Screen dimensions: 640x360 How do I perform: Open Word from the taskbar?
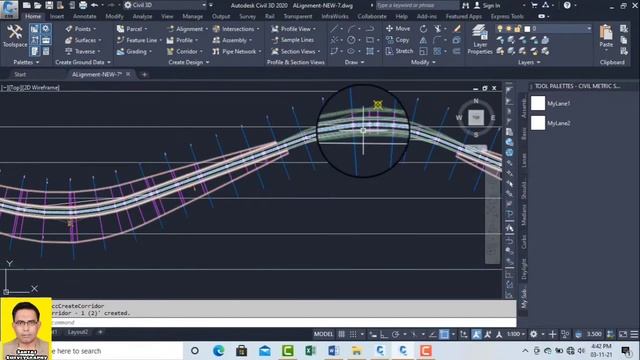pyautogui.click(x=333, y=351)
